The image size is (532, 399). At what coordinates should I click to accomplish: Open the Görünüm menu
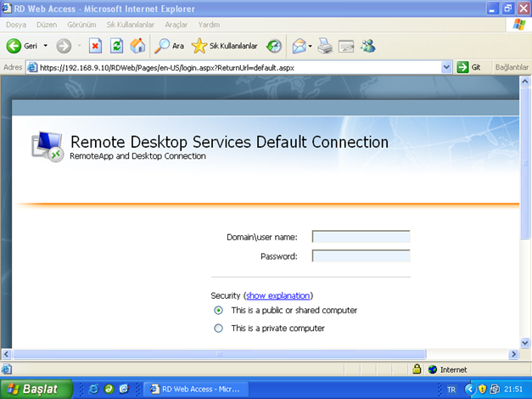(81, 25)
